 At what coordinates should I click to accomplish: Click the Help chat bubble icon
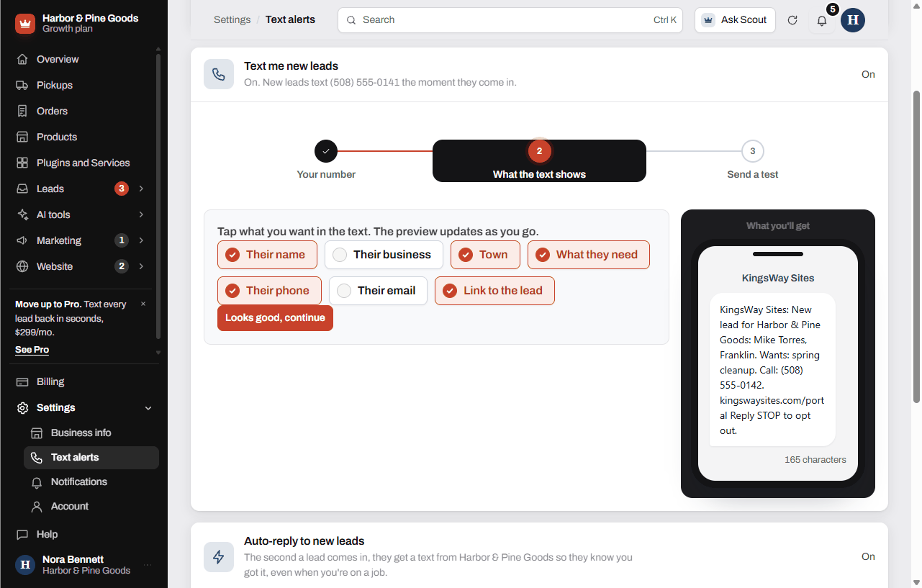22,534
